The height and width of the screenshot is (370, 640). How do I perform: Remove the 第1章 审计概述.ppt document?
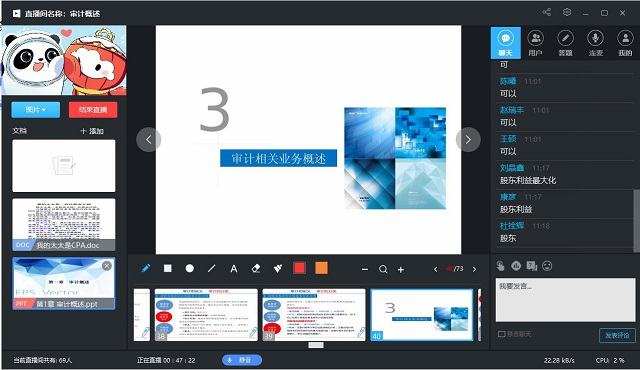(x=107, y=266)
